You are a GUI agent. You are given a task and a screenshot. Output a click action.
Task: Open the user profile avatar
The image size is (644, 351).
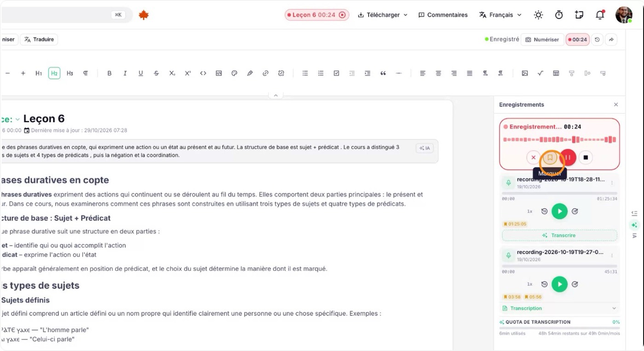click(x=624, y=15)
